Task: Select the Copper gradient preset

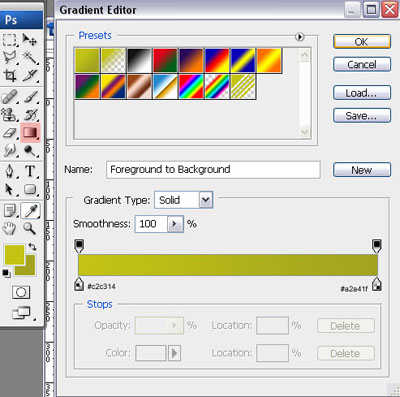Action: (139, 87)
